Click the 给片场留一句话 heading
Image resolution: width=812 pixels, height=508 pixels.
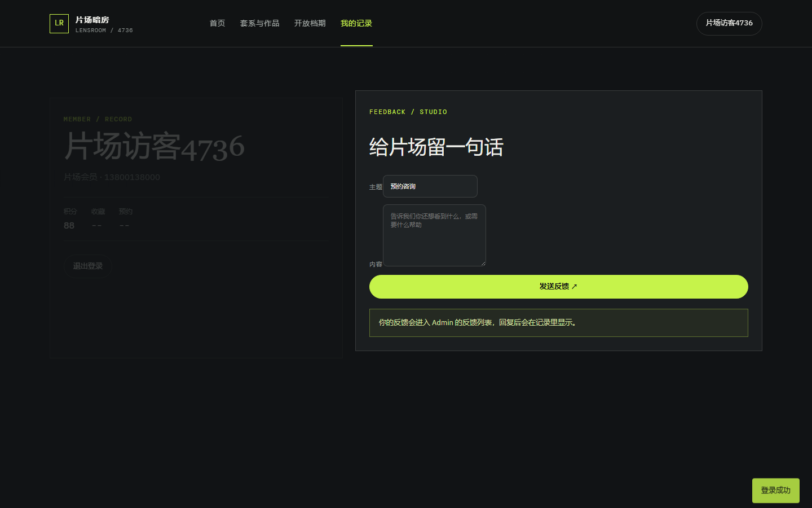436,147
